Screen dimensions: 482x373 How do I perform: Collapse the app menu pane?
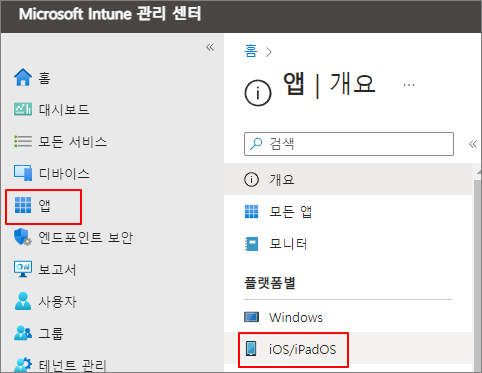473,144
